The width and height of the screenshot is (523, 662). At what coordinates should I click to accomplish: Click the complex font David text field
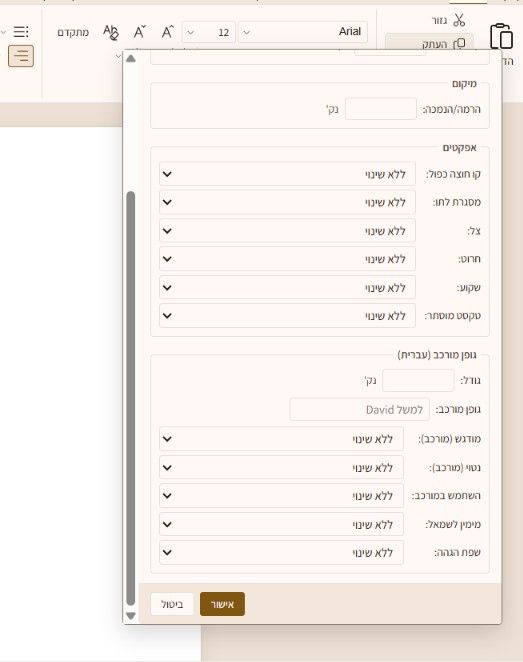click(x=360, y=410)
